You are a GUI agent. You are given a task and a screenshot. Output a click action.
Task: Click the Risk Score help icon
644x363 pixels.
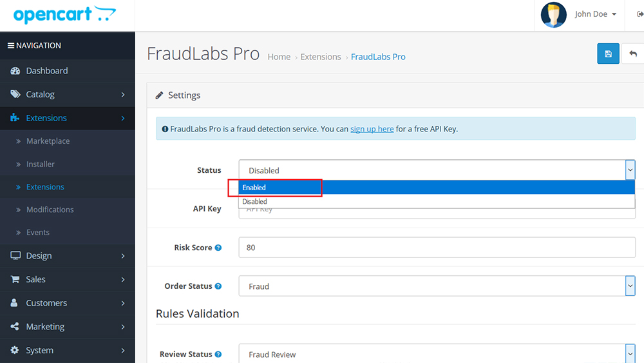[218, 248]
